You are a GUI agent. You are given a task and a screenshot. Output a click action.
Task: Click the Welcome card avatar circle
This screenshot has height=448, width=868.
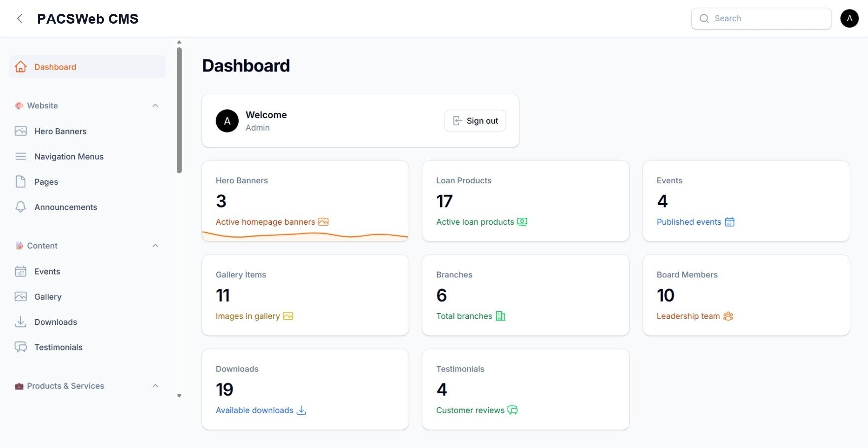(227, 121)
